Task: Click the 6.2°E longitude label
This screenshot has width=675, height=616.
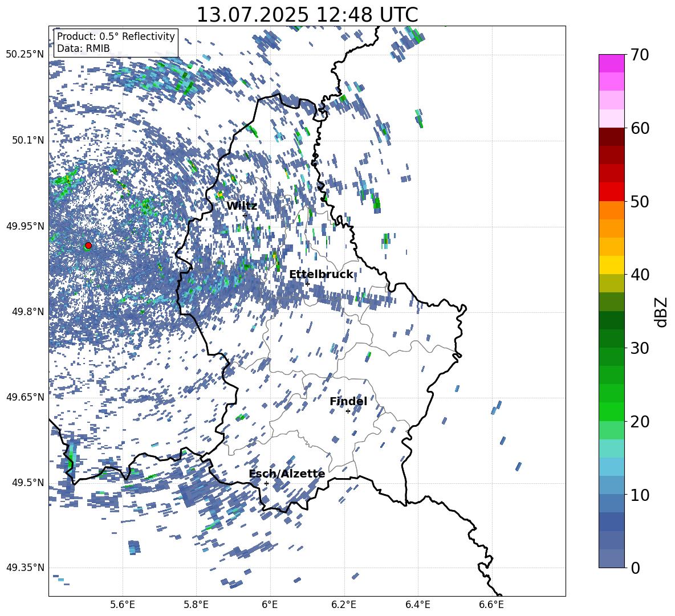Action: point(344,605)
